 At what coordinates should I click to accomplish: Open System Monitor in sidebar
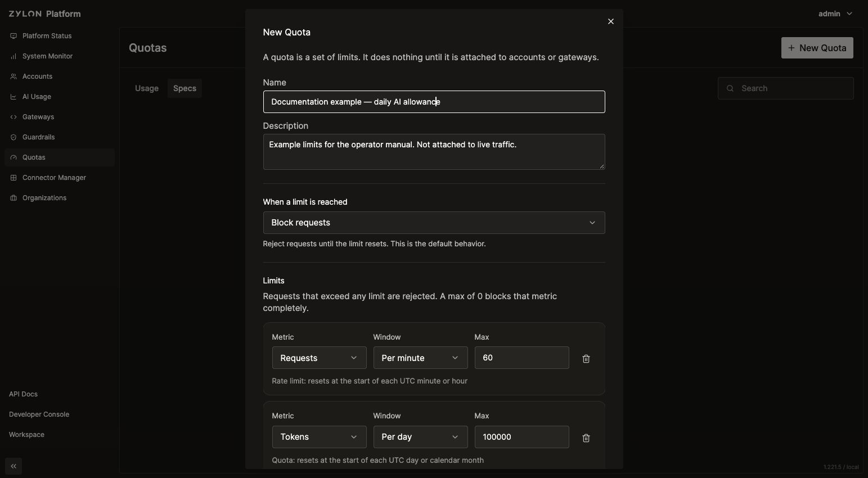pos(60,56)
